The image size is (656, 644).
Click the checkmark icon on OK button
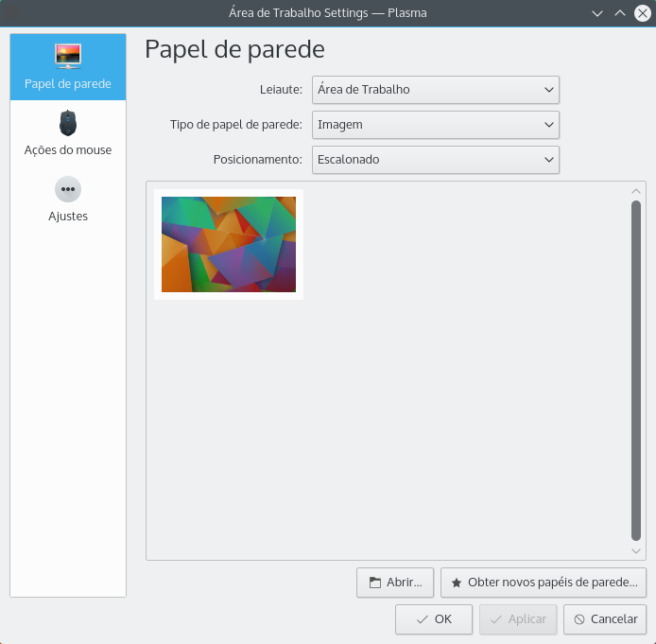point(423,619)
